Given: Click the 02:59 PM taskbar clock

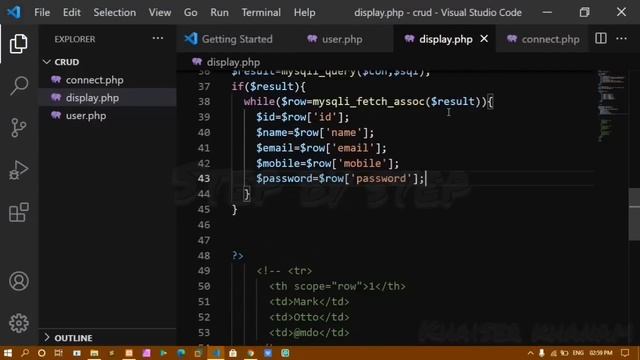Looking at the screenshot, I should point(601,353).
